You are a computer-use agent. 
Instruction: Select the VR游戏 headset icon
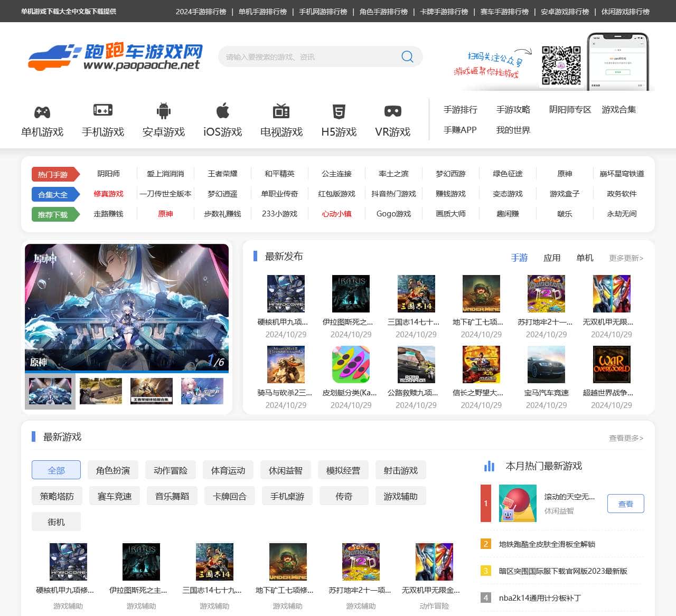click(x=393, y=111)
